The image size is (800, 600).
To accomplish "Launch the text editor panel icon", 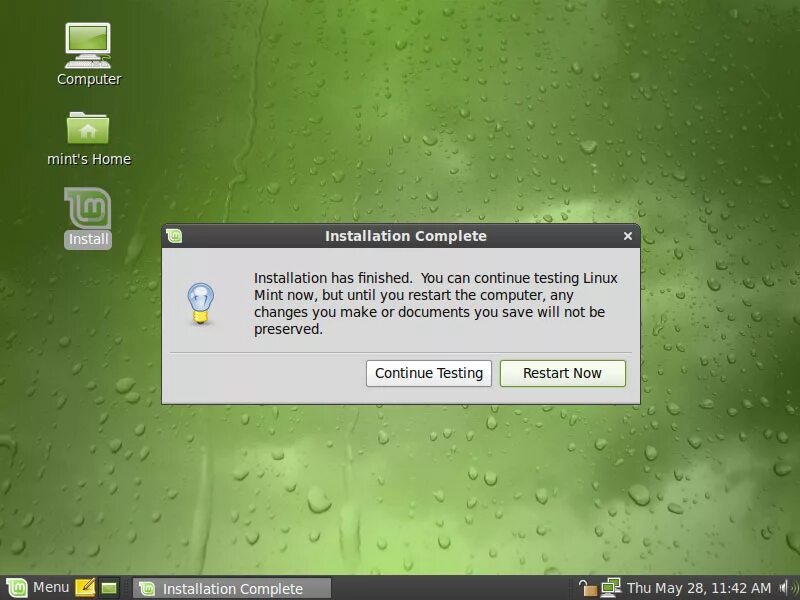I will pos(85,588).
